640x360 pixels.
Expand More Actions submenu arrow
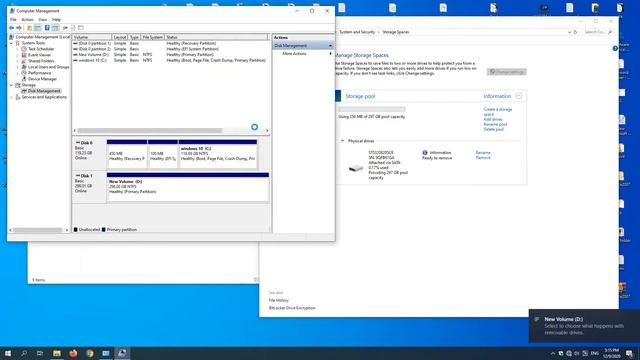pos(330,53)
